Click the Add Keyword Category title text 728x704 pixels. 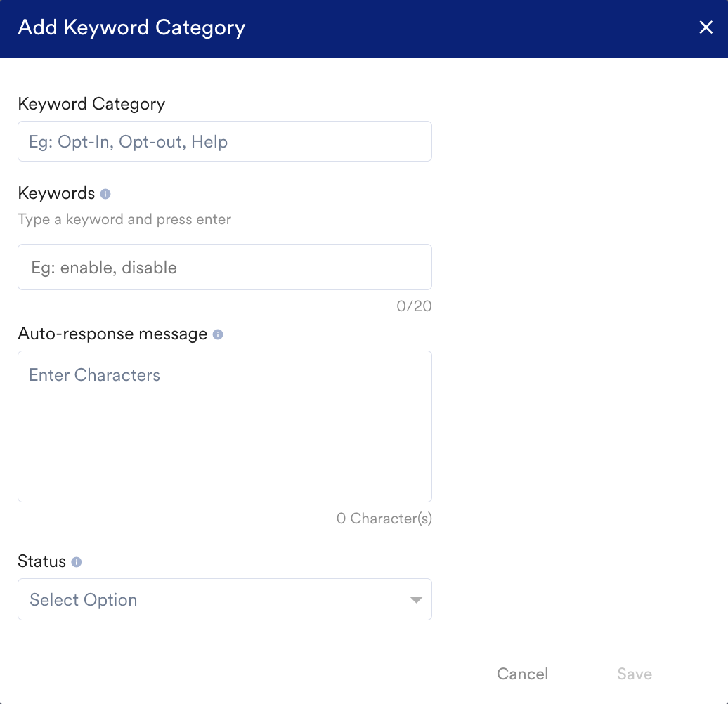tap(131, 28)
